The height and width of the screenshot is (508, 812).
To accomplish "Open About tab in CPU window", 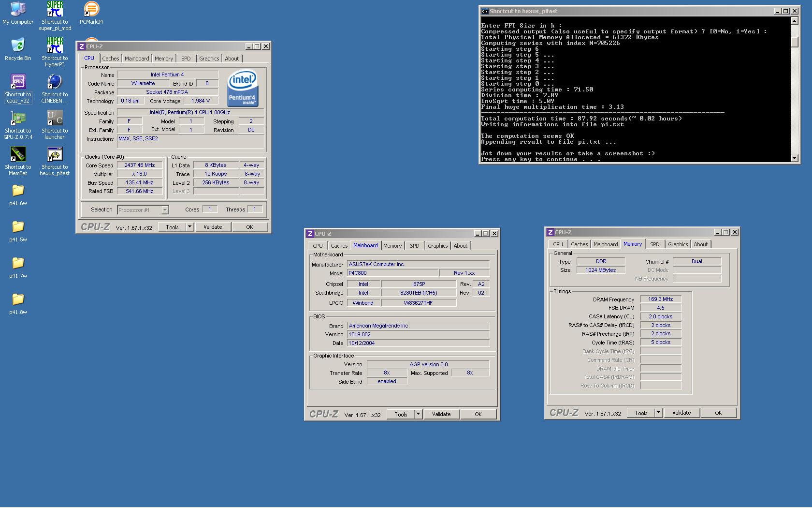I will (x=232, y=59).
